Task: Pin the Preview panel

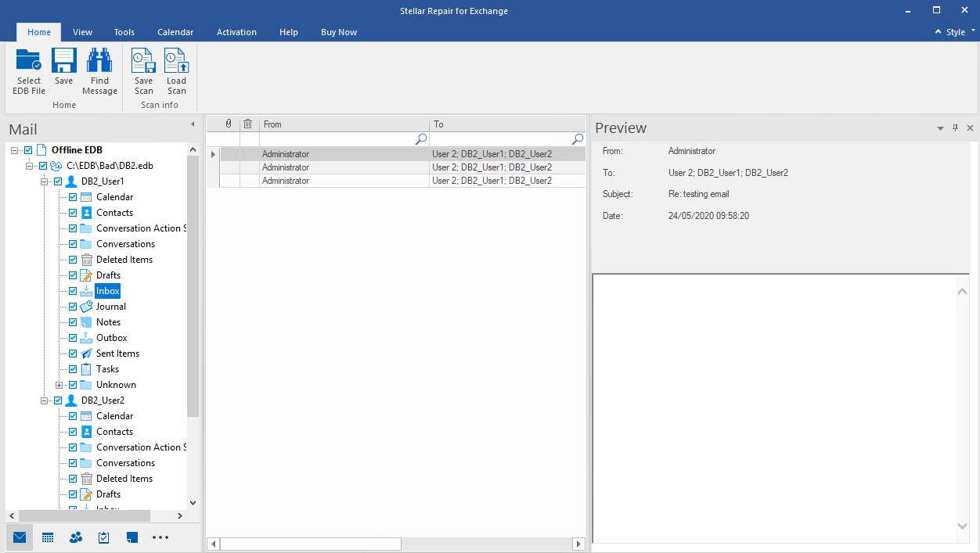Action: coord(955,127)
